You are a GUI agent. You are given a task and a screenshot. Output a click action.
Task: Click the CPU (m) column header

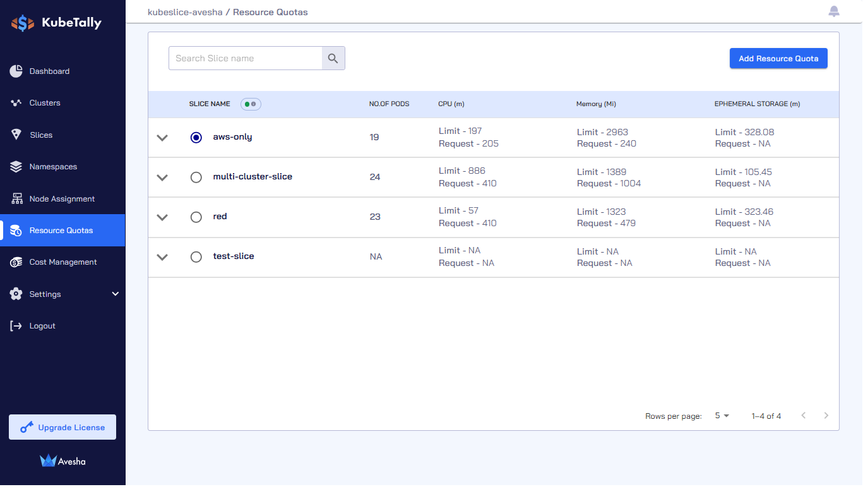point(451,104)
